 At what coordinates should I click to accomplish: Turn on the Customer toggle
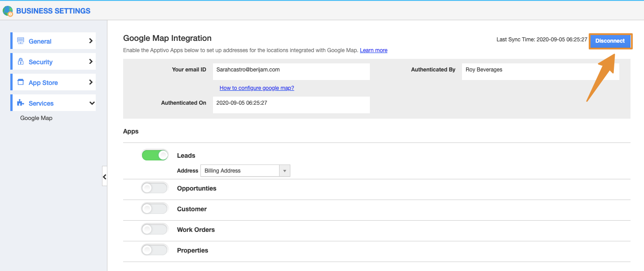pos(155,209)
